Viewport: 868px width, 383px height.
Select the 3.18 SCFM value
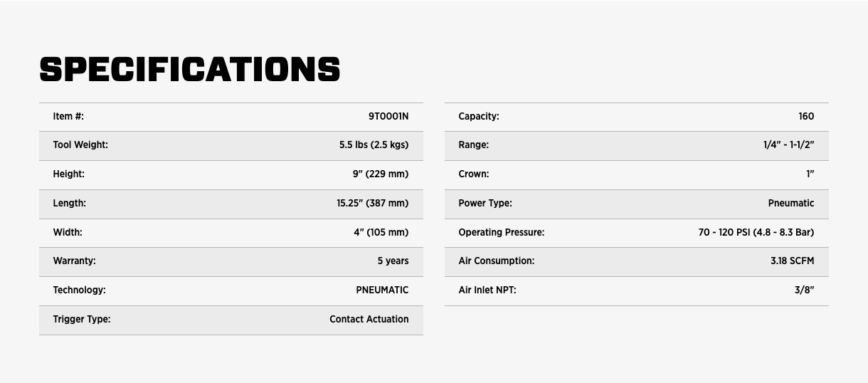792,261
